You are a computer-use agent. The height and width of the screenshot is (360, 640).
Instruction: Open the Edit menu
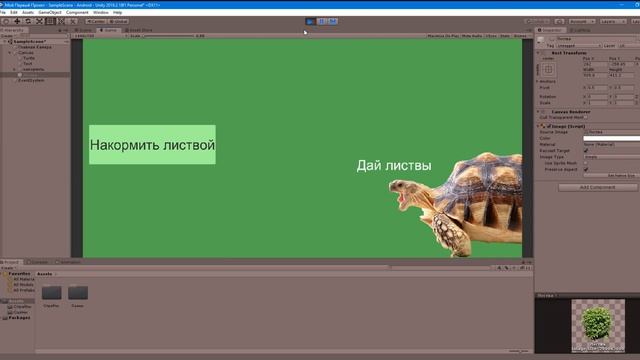click(14, 13)
